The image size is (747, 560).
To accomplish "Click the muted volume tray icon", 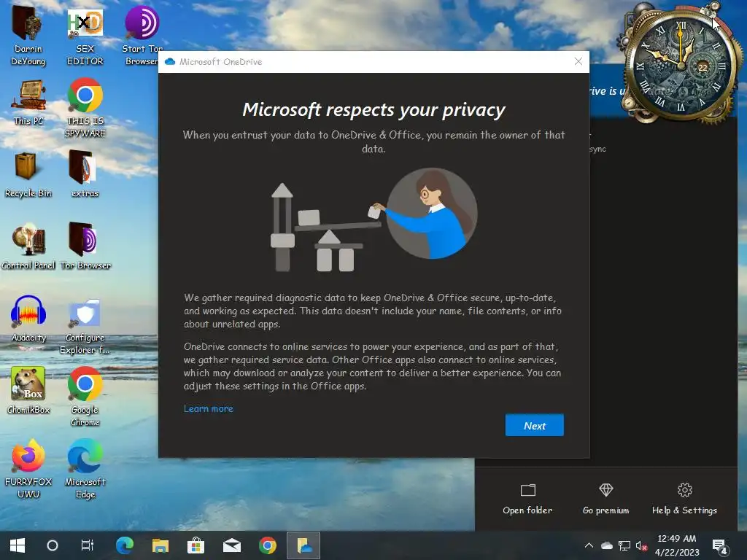I will click(x=642, y=545).
